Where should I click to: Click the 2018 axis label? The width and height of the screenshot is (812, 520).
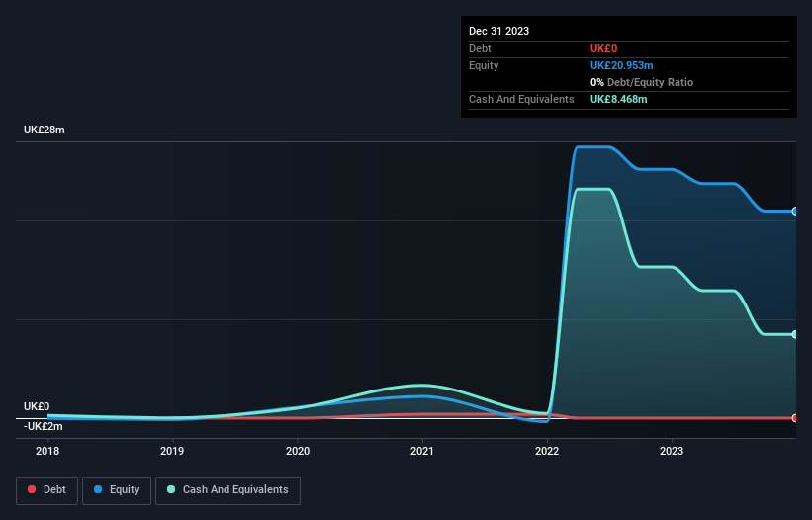(47, 451)
